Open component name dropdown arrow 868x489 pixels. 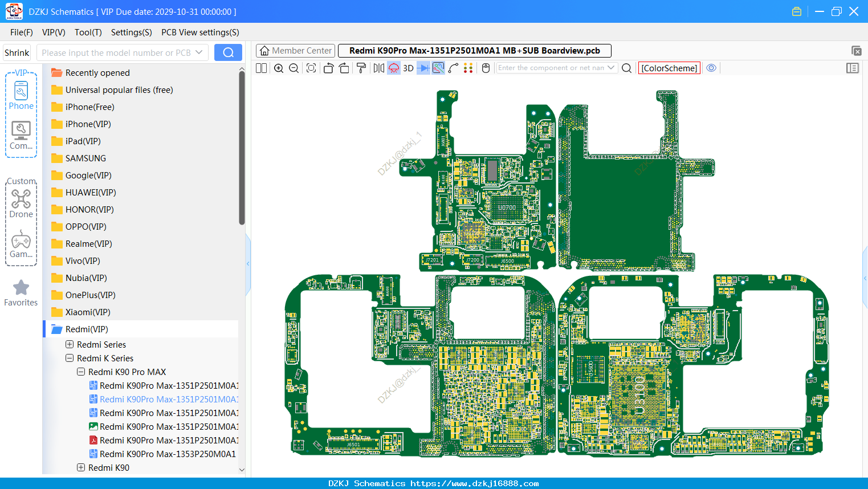611,68
